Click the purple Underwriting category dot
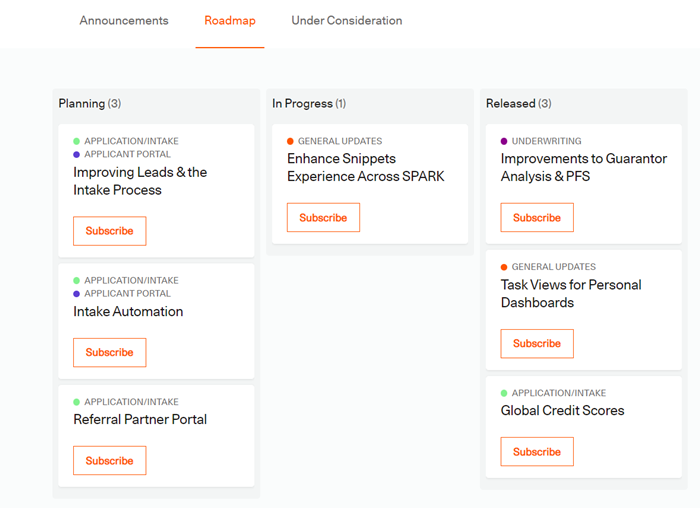Viewport: 700px width, 508px height. click(x=504, y=141)
